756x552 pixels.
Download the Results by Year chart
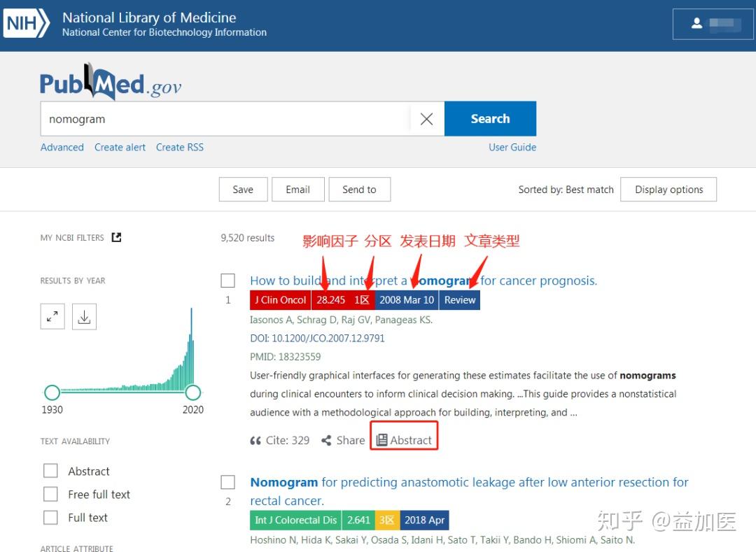[84, 316]
